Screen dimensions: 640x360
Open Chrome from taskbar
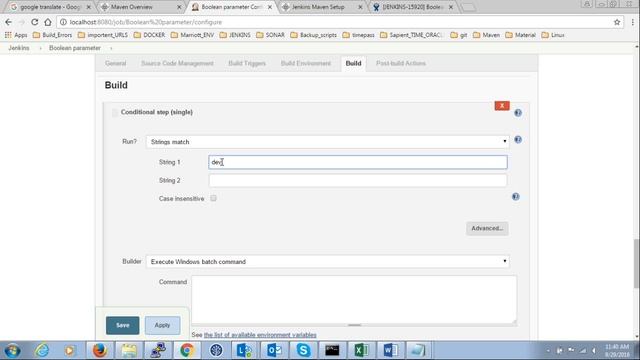pyautogui.click(x=187, y=350)
